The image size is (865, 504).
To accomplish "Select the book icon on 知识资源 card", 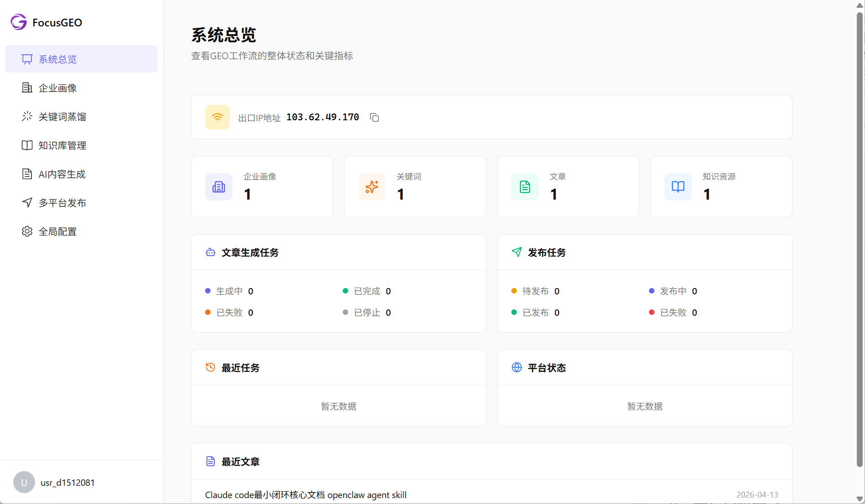I will pyautogui.click(x=678, y=186).
